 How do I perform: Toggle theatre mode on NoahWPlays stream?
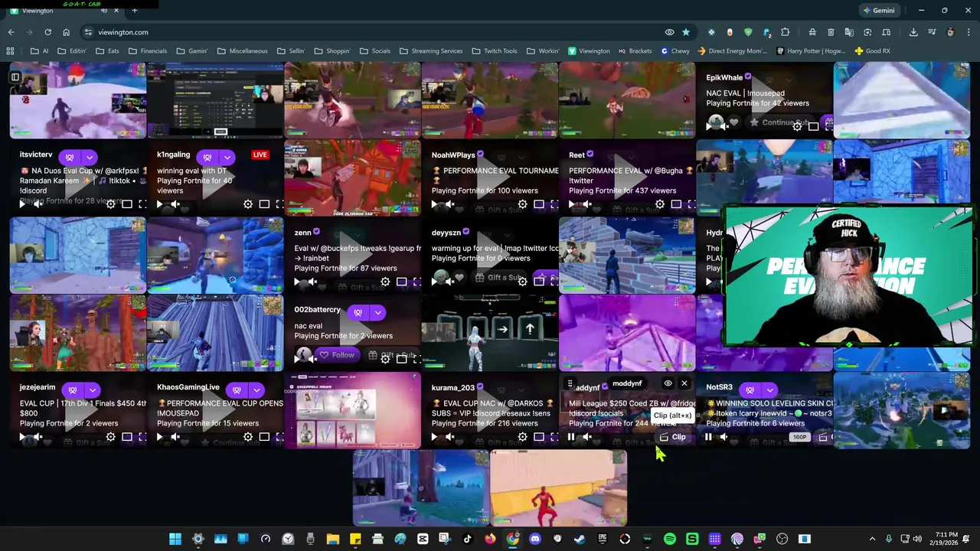coord(539,204)
